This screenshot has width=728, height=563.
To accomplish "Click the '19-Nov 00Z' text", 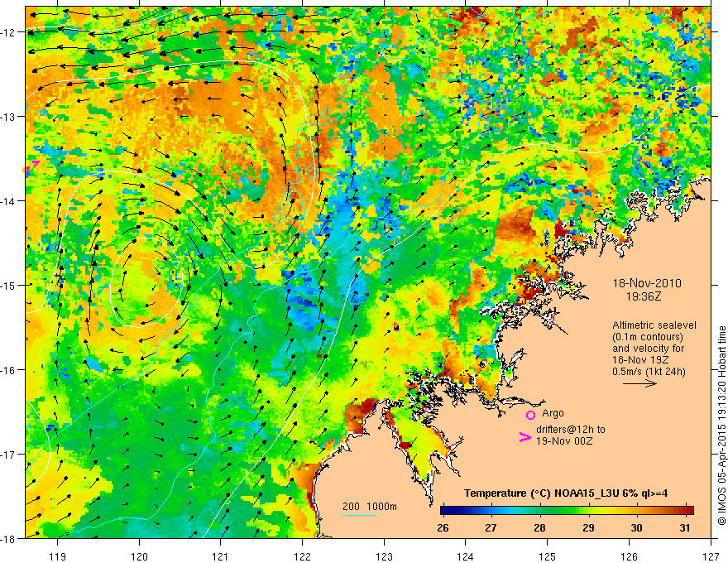I will (564, 441).
